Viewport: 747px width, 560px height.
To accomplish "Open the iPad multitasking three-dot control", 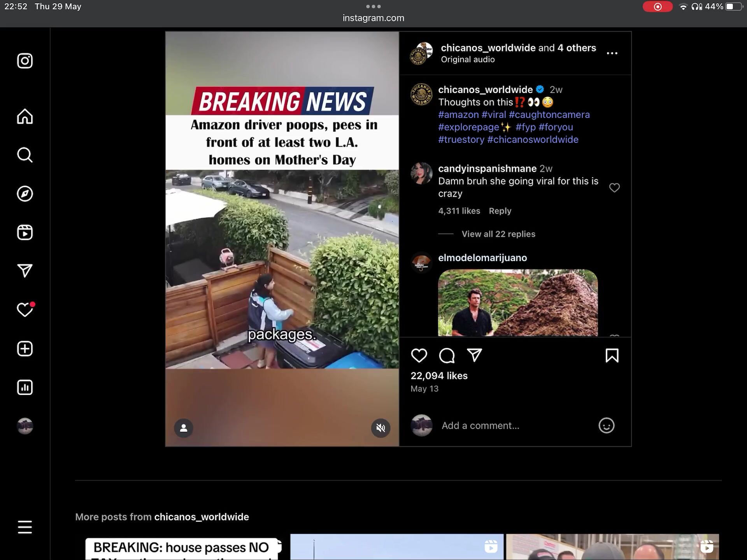I will pos(373,6).
